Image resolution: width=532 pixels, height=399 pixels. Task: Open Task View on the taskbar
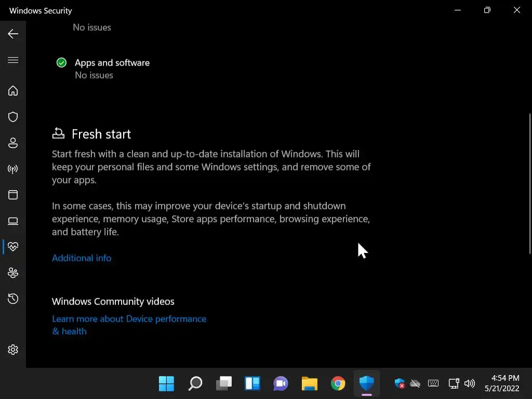coord(224,383)
